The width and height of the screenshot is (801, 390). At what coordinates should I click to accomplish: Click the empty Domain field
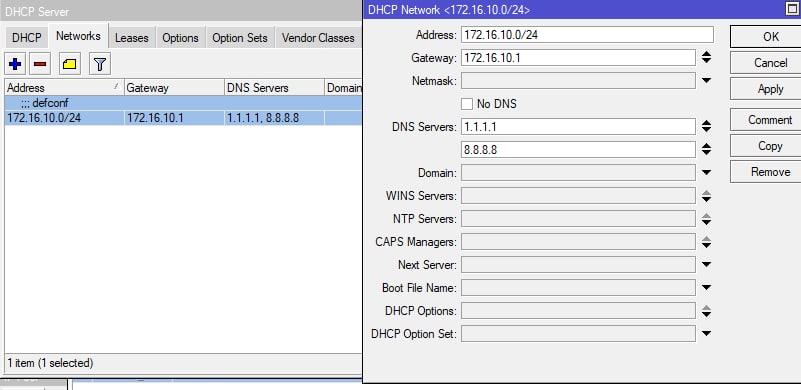[578, 173]
